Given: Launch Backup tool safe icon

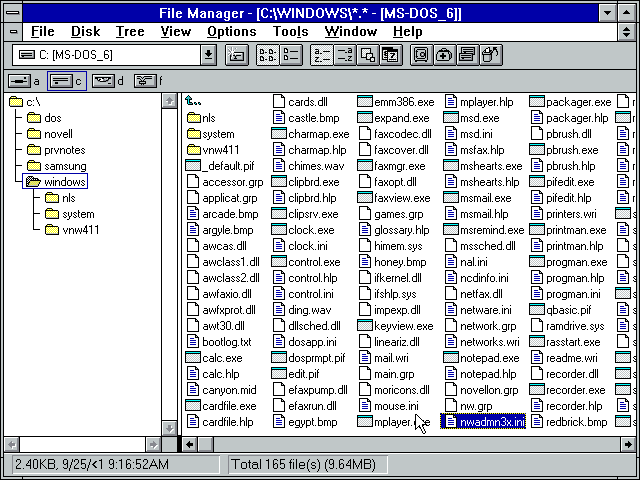Looking at the screenshot, I should click(x=421, y=55).
